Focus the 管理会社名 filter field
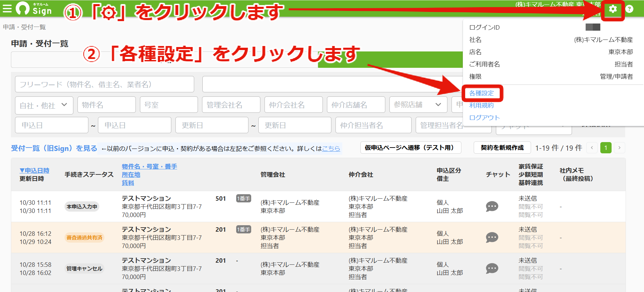644x292 pixels. [231, 105]
